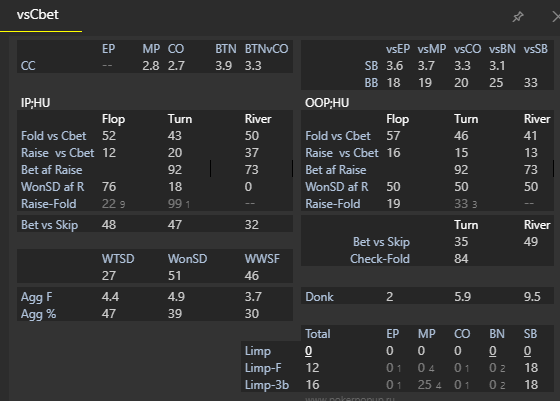Click the underlined Limp SB value
Image resolution: width=560 pixels, height=401 pixels.
(x=528, y=351)
